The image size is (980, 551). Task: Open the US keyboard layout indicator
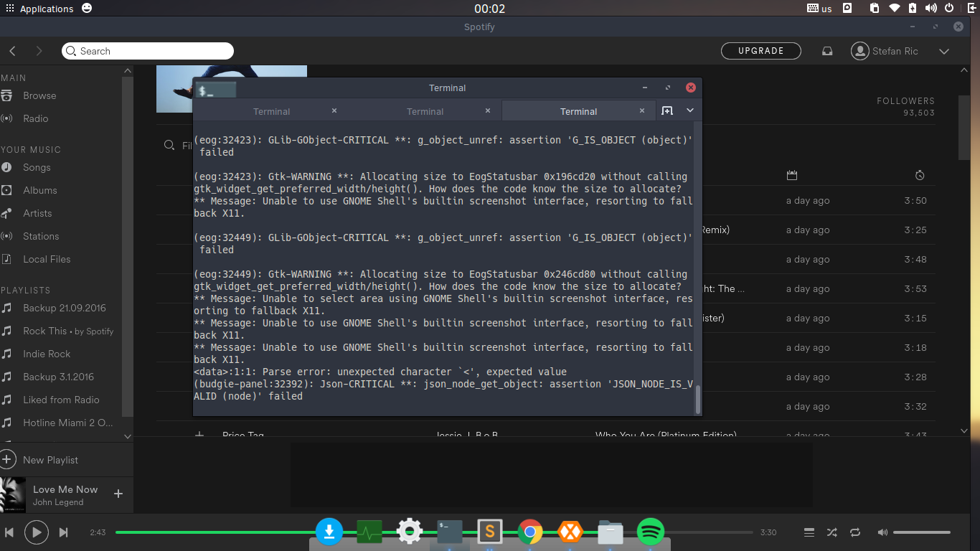tap(819, 9)
